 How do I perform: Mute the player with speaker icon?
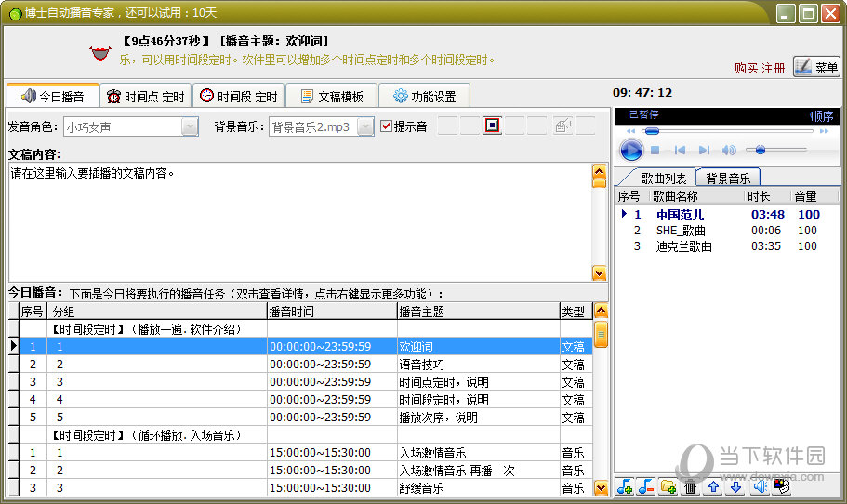coord(729,150)
